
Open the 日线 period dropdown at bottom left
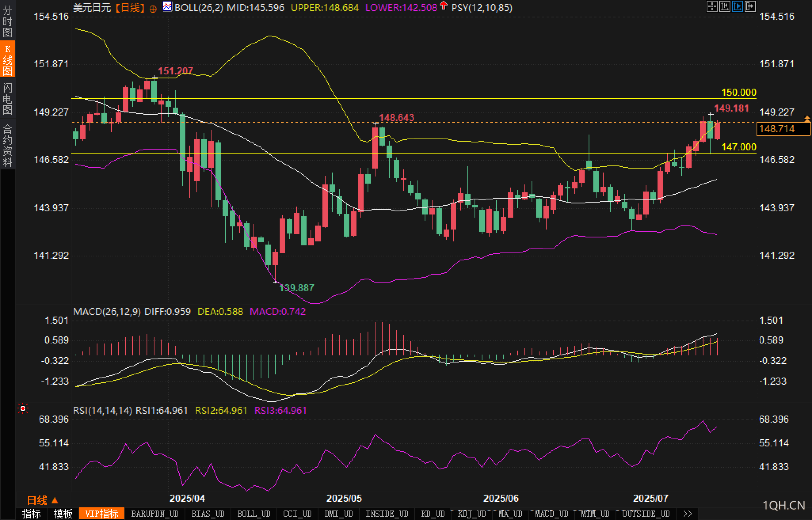pos(42,501)
